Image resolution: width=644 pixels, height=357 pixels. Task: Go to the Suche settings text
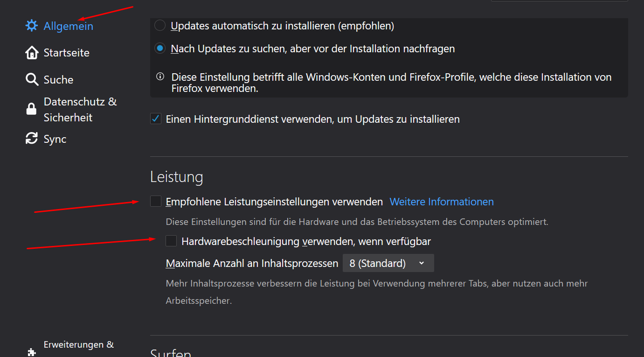click(x=58, y=80)
